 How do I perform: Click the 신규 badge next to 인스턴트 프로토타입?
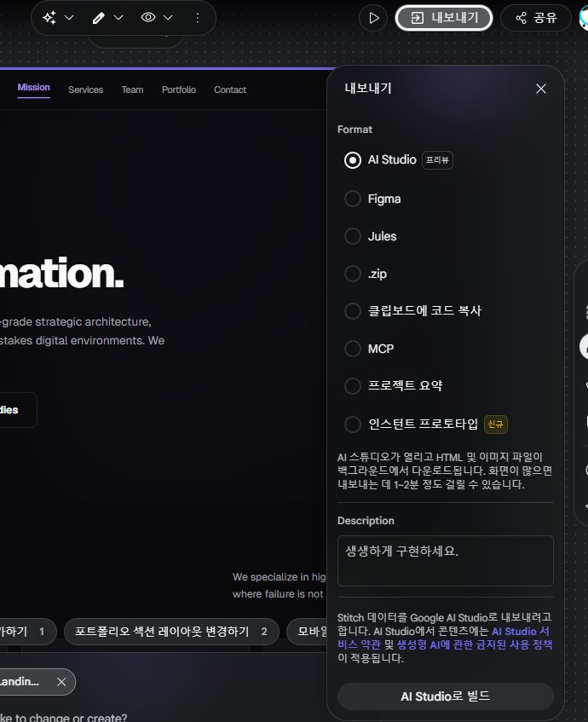pos(495,425)
